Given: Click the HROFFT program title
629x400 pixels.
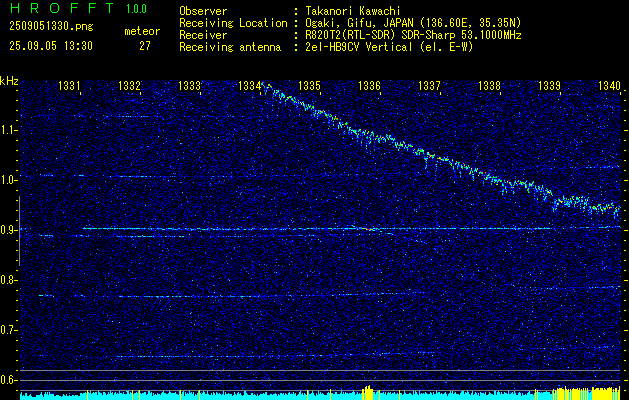Looking at the screenshot, I should tap(62, 8).
